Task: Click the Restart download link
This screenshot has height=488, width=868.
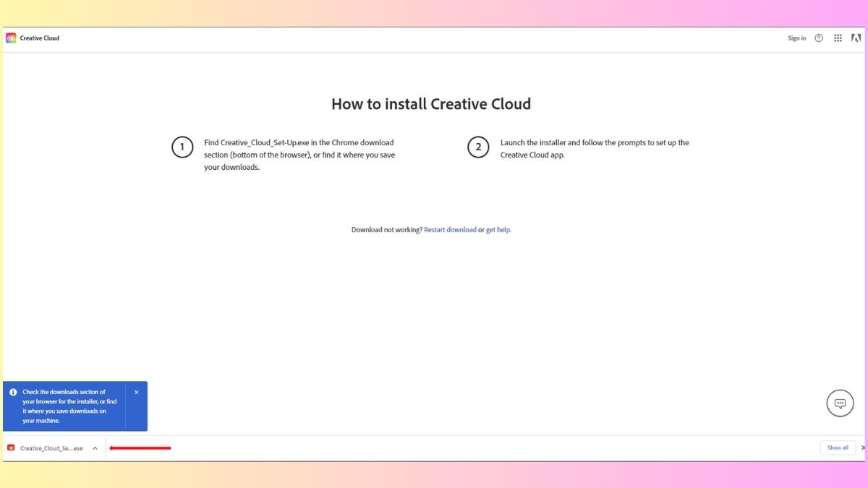Action: coord(450,229)
